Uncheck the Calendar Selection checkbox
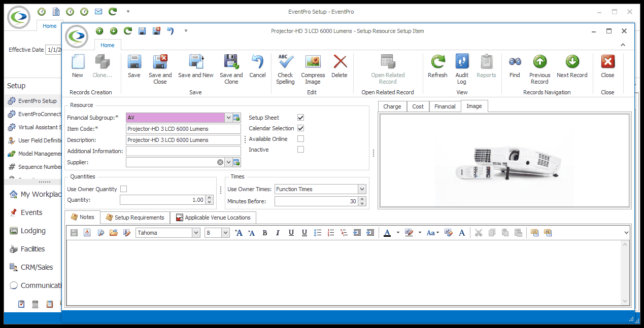 coord(300,128)
